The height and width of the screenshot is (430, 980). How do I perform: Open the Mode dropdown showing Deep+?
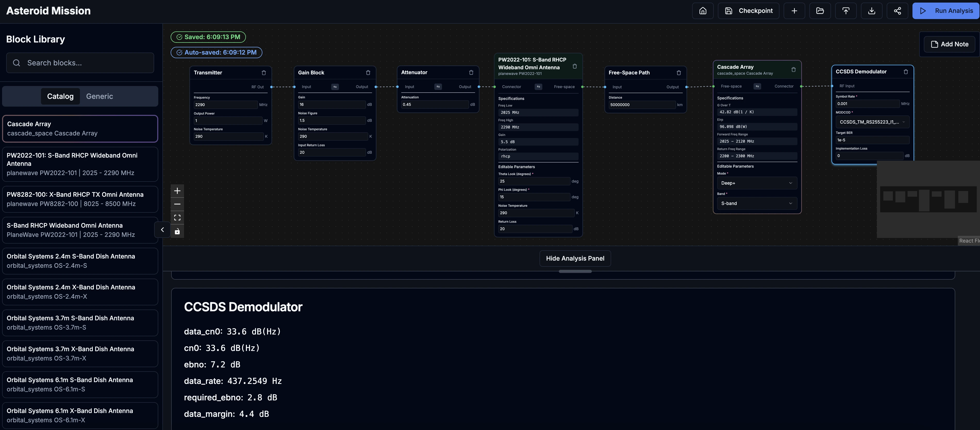point(756,183)
